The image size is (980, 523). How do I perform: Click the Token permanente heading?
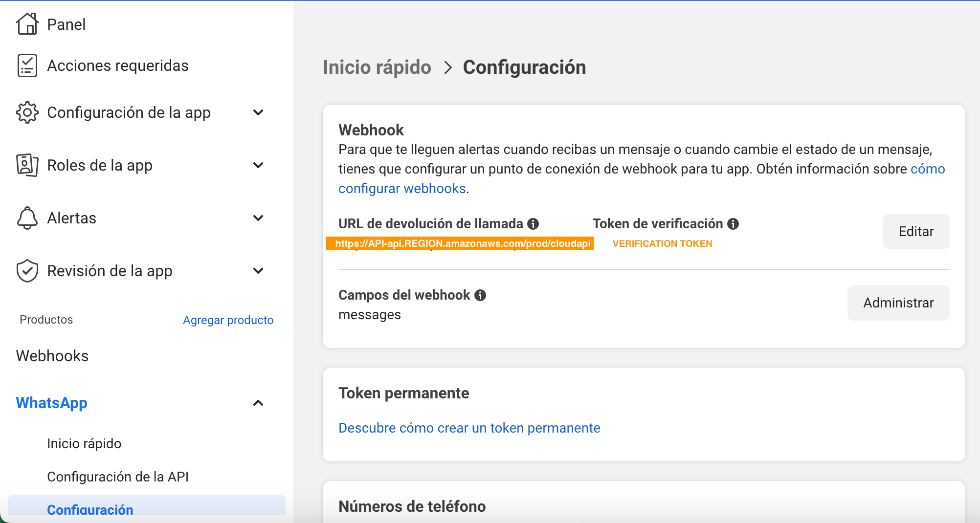403,393
